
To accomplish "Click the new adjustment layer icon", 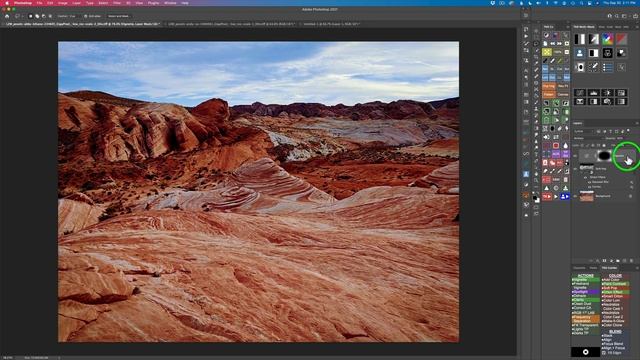I will (x=611, y=260).
